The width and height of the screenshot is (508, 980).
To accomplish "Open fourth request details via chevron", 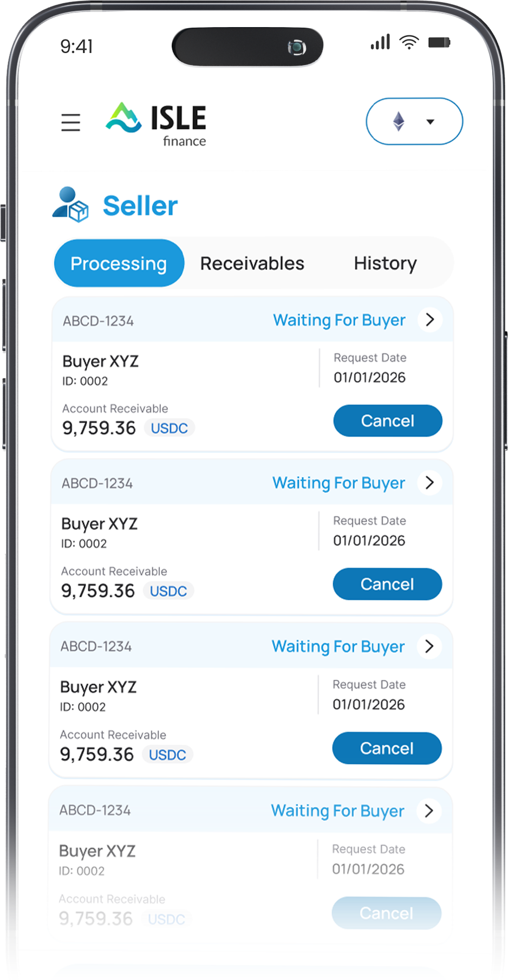I will tap(429, 810).
